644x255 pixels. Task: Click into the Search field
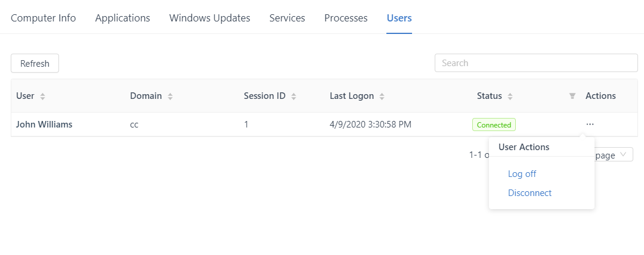pyautogui.click(x=536, y=63)
